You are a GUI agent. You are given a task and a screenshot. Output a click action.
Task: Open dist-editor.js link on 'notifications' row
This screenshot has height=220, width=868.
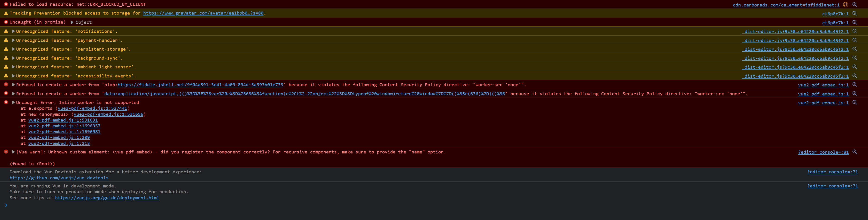coord(795,31)
